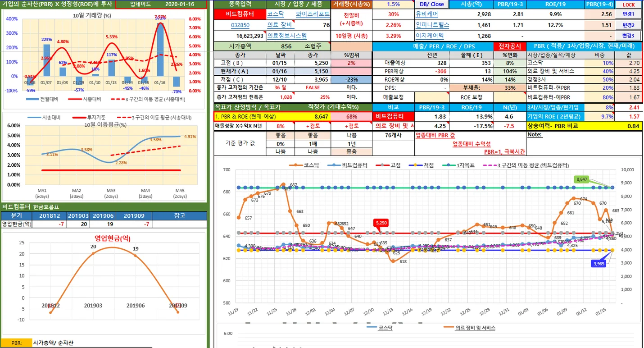
Task: Click the 투자기준 legend entry
Action: coord(88,117)
